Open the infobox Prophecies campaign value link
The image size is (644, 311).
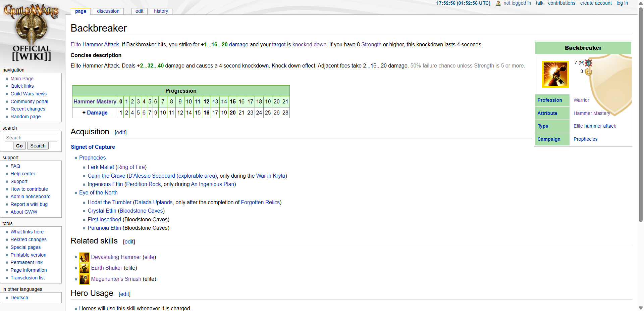click(x=585, y=139)
